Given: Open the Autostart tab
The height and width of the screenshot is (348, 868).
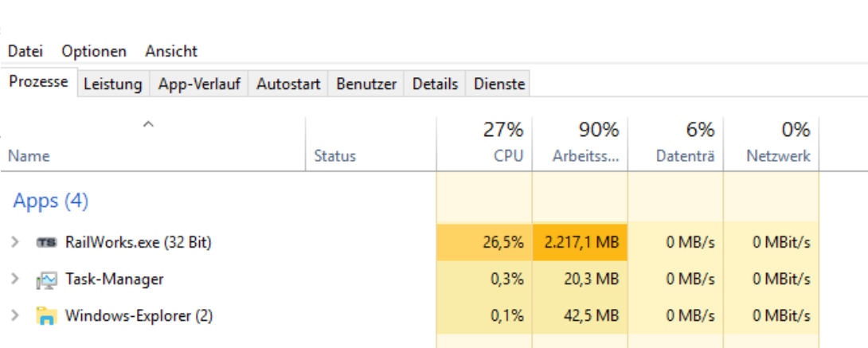Looking at the screenshot, I should 288,84.
